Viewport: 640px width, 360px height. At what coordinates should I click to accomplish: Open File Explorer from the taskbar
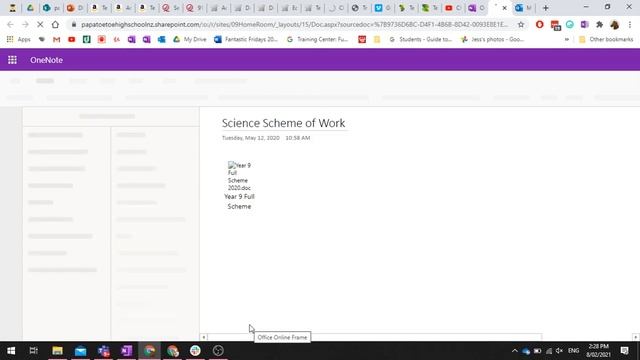[57, 351]
